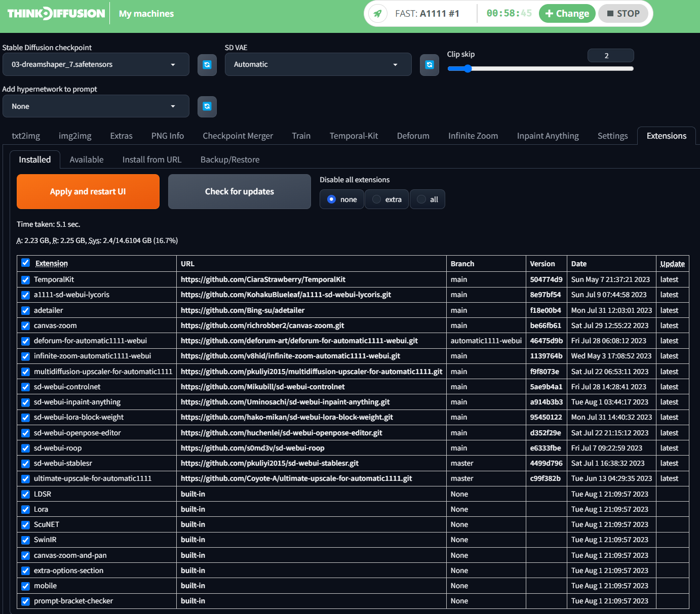Click the ThinkDiffusion logo
Image resolution: width=700 pixels, height=614 pixels.
[x=56, y=14]
